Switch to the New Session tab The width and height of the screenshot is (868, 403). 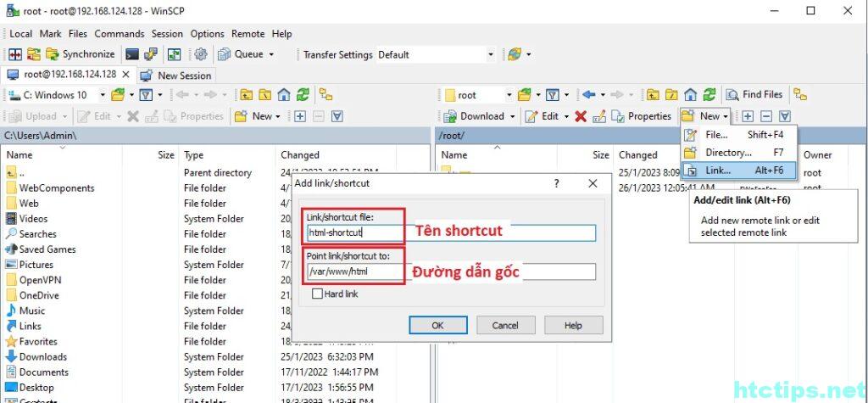pyautogui.click(x=175, y=76)
